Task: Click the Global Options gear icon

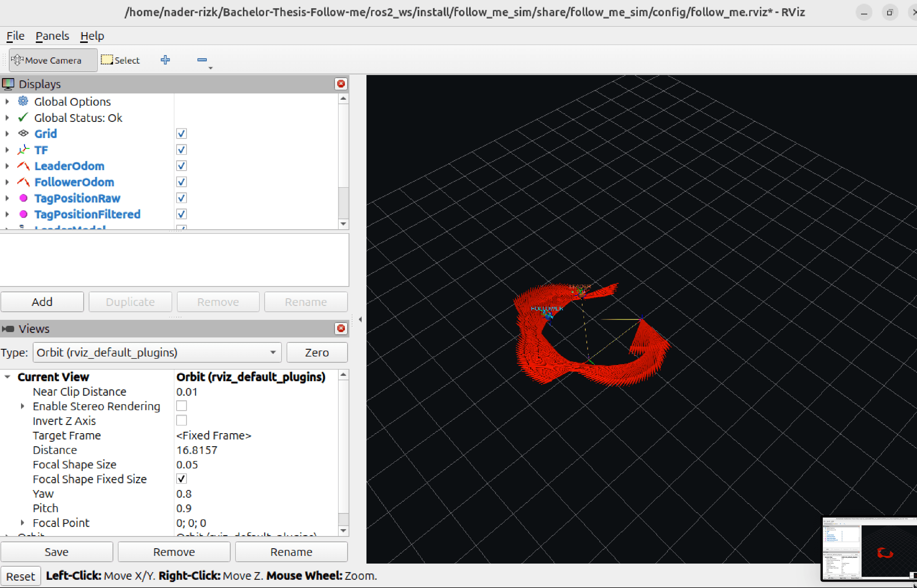Action: click(23, 101)
